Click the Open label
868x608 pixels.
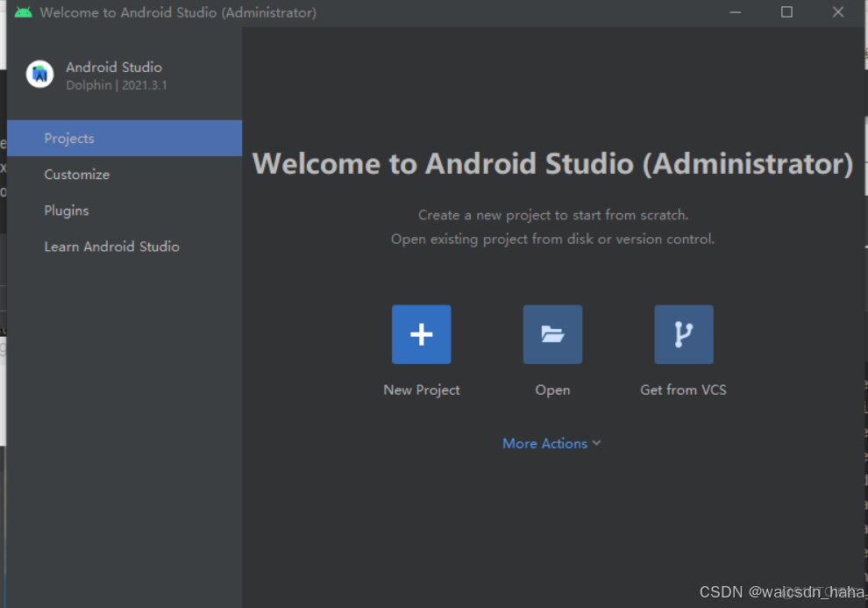[x=552, y=390]
